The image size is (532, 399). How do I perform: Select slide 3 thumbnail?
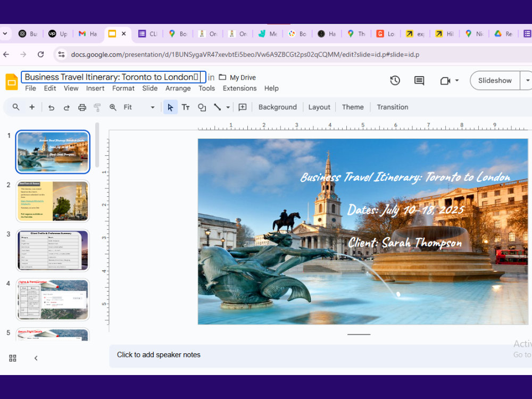pyautogui.click(x=53, y=251)
